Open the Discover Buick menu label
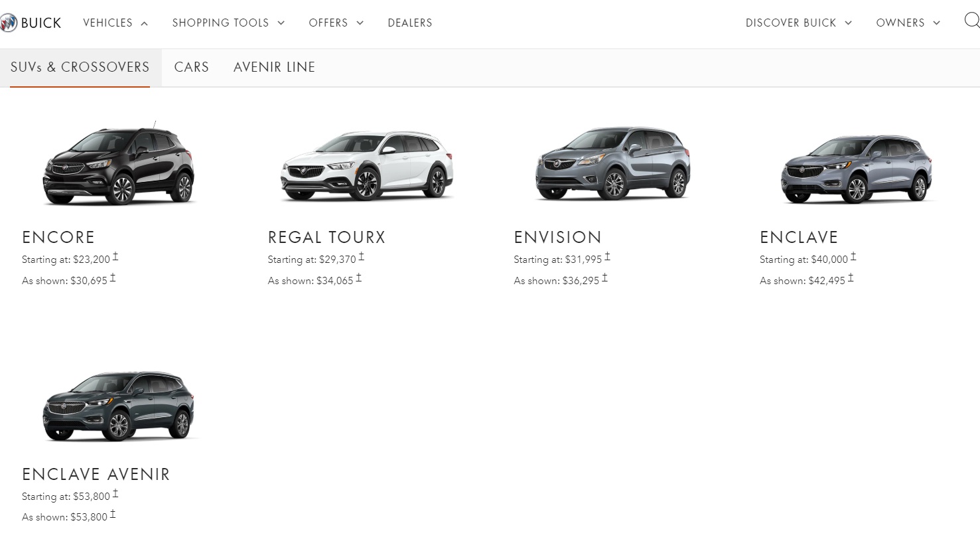This screenshot has width=980, height=551. [791, 23]
